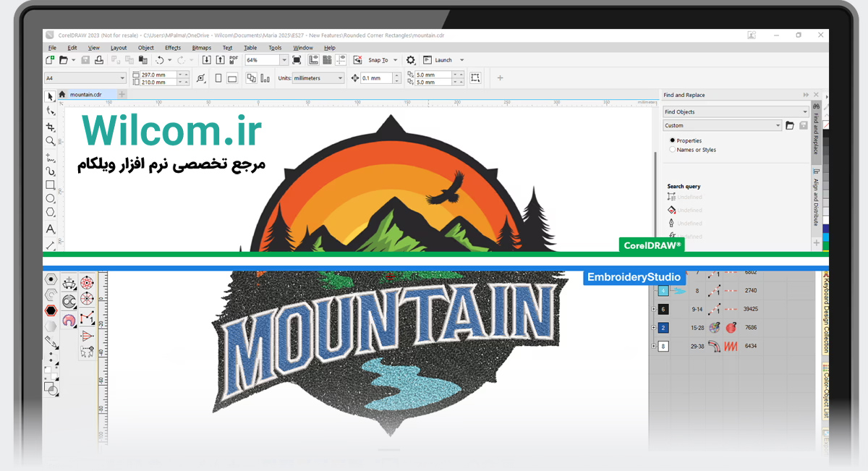Screen dimensions: 868x471
Task: Select the Names or Styles radio option
Action: 673,150
